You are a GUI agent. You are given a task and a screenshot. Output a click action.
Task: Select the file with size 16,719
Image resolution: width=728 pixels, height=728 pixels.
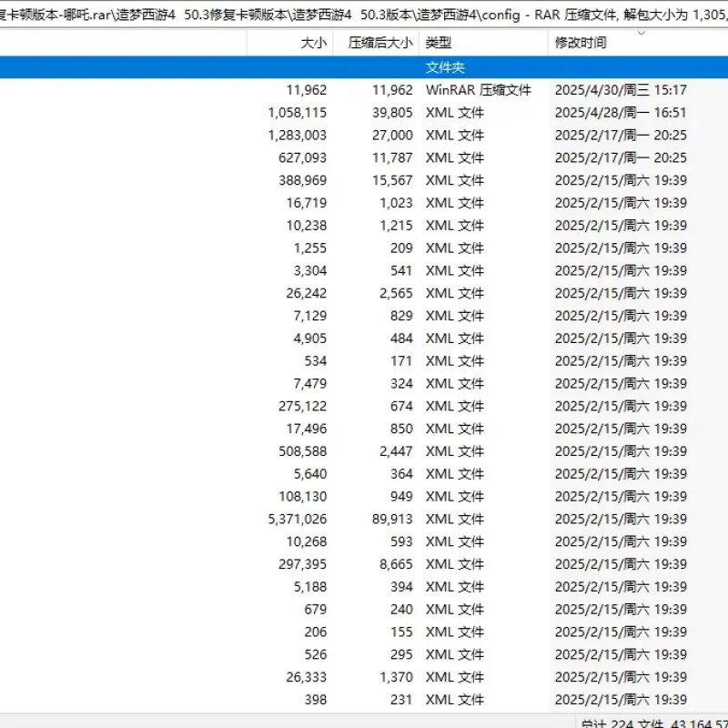(x=307, y=203)
